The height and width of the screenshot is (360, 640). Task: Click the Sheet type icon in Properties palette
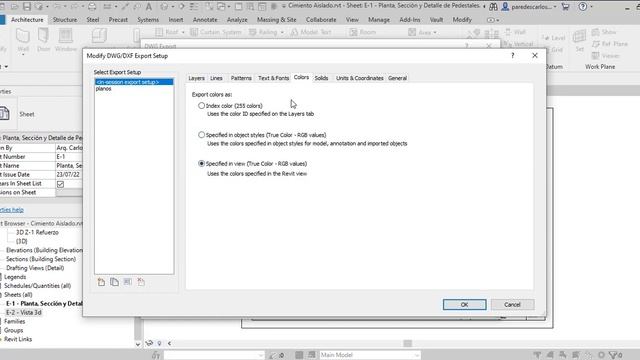pos(5,113)
